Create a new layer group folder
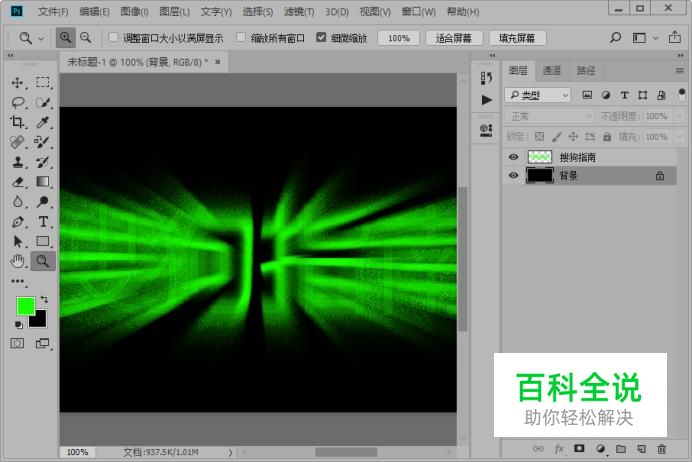Image resolution: width=692 pixels, height=462 pixels. 621,449
